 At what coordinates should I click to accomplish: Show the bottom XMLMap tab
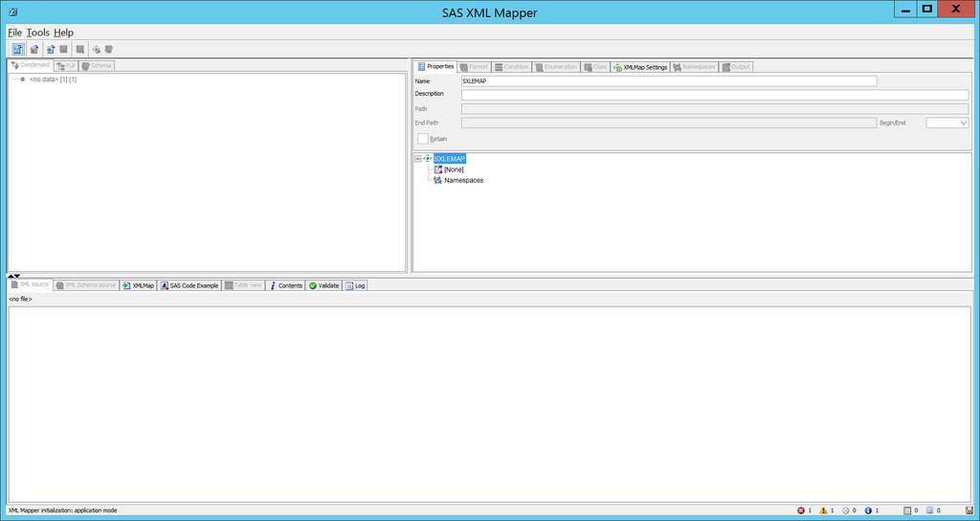point(138,285)
